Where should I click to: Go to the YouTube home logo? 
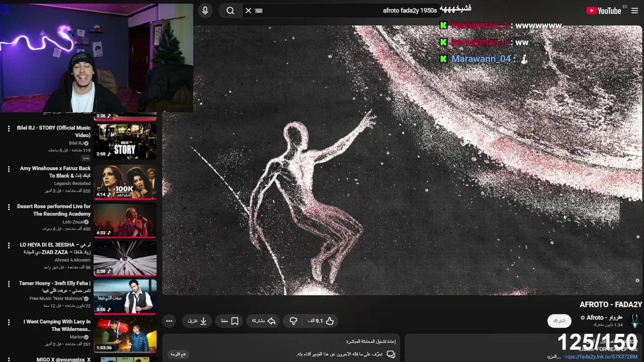point(603,11)
